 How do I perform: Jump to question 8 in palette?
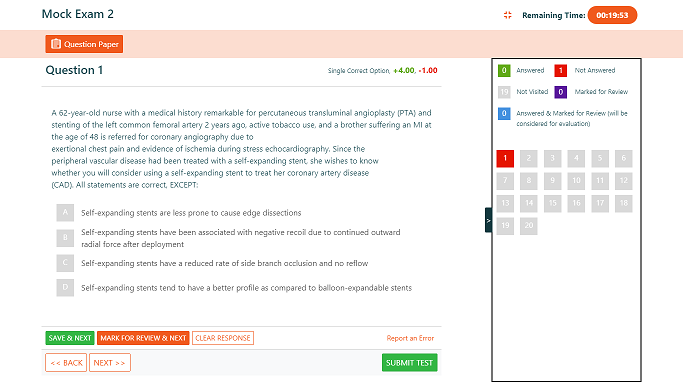(x=529, y=181)
